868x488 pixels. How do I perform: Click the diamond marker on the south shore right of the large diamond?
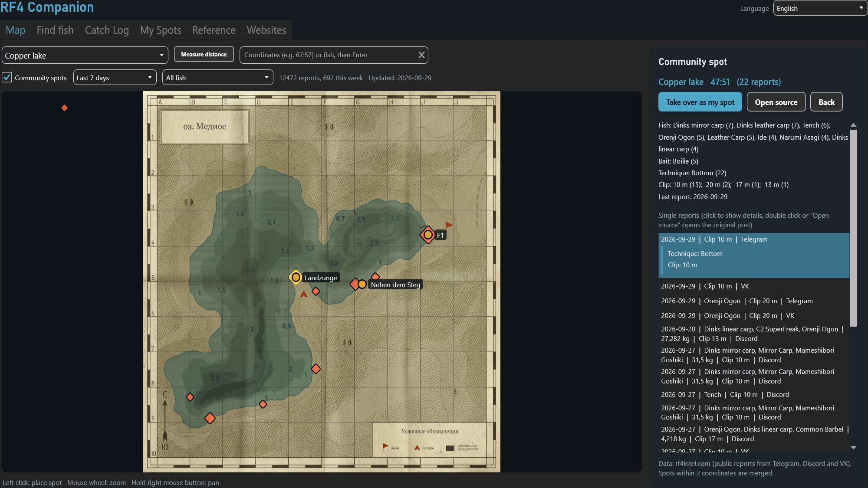(263, 404)
